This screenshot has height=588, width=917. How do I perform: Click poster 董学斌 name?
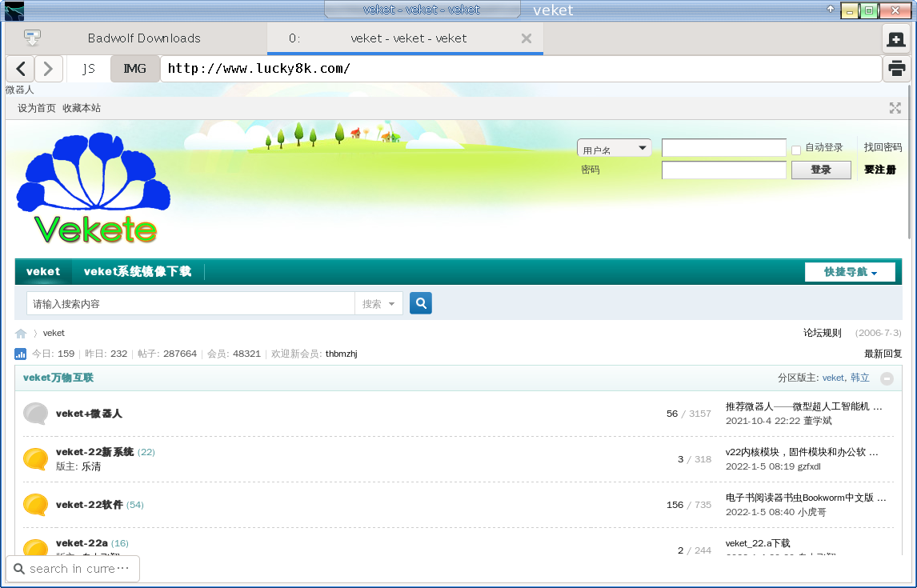pos(818,421)
